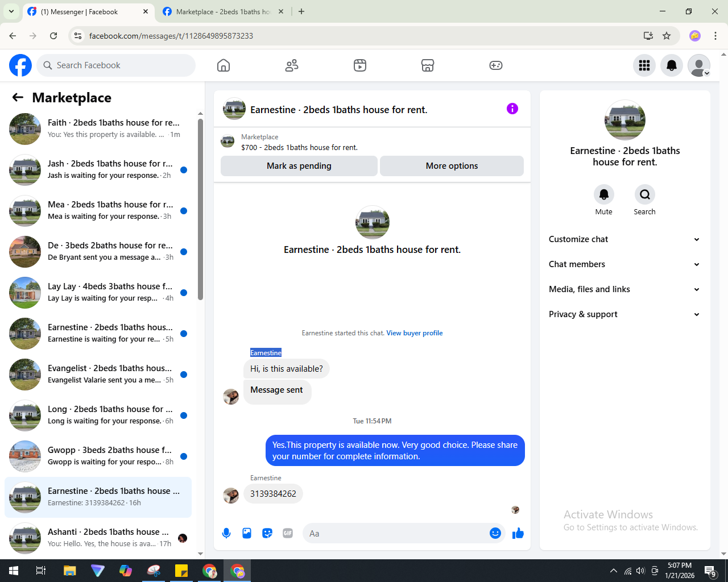Open the Facebook logo home link

(x=20, y=65)
